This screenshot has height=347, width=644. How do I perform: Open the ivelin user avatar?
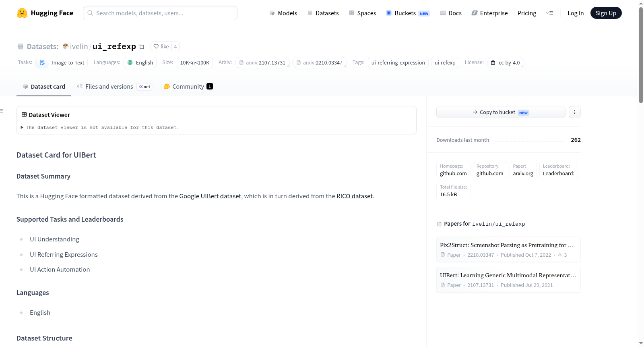click(x=65, y=46)
